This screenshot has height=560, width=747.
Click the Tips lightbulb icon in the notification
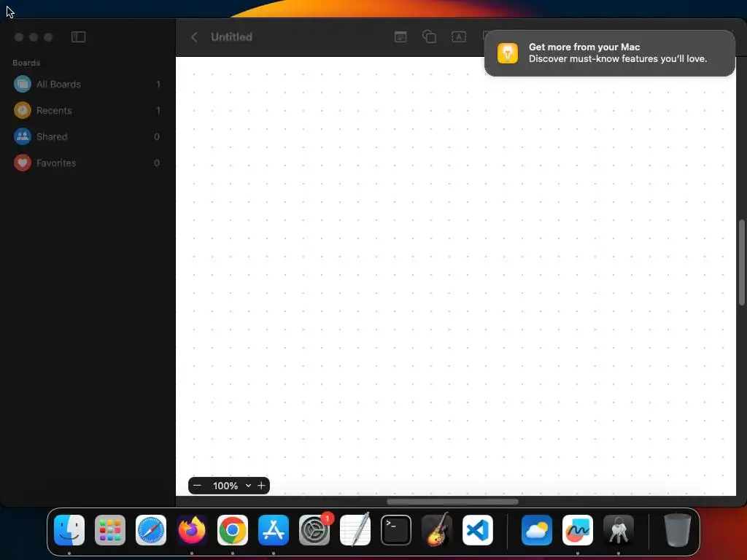point(508,52)
